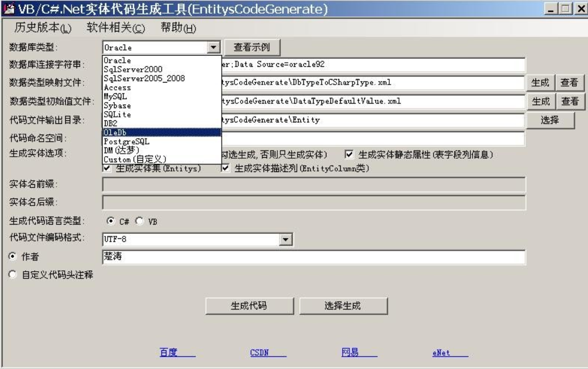Viewport: 588px width, 369px height.
Task: Click the 查看示例 button
Action: [x=253, y=47]
